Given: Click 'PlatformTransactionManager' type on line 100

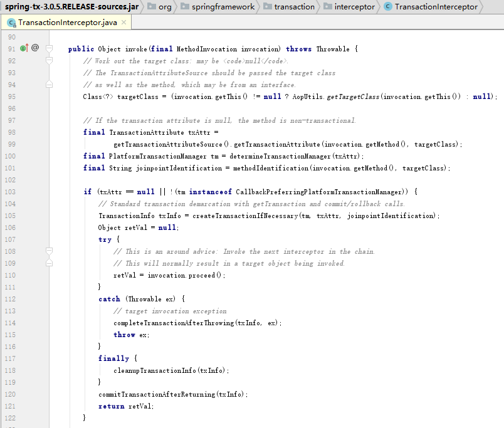Looking at the screenshot, I should point(158,156).
